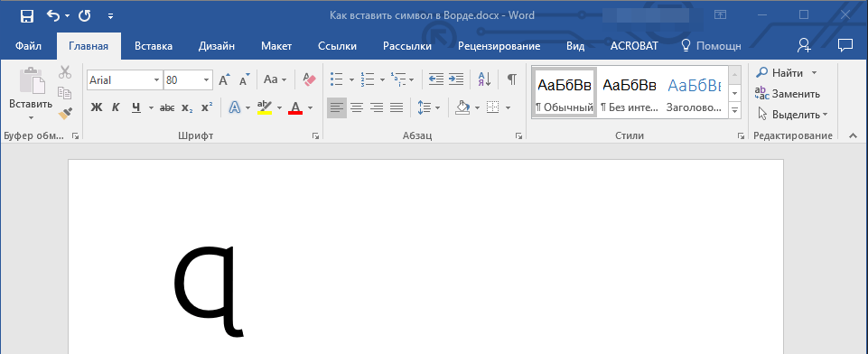Open the multilevel list menu
Image resolution: width=868 pixels, height=354 pixels.
pyautogui.click(x=402, y=79)
